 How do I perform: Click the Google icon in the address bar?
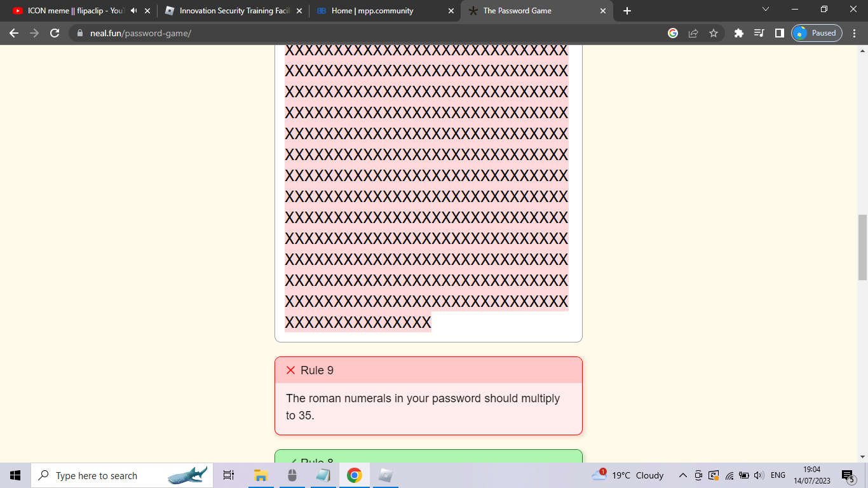click(673, 33)
